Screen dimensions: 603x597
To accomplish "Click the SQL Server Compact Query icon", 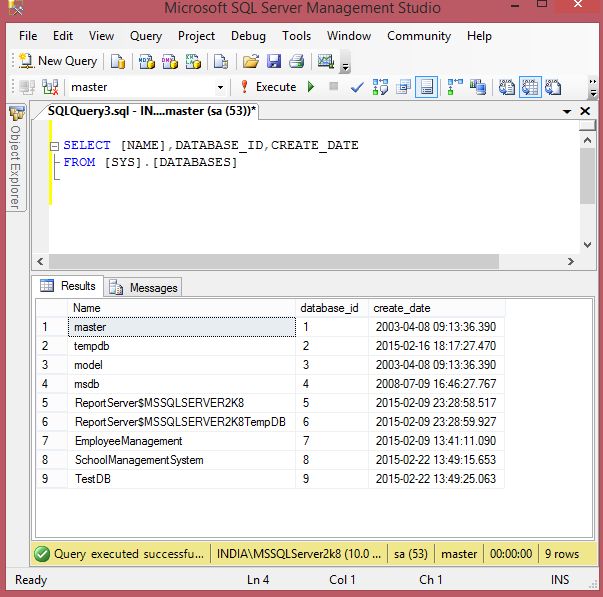I will click(221, 61).
